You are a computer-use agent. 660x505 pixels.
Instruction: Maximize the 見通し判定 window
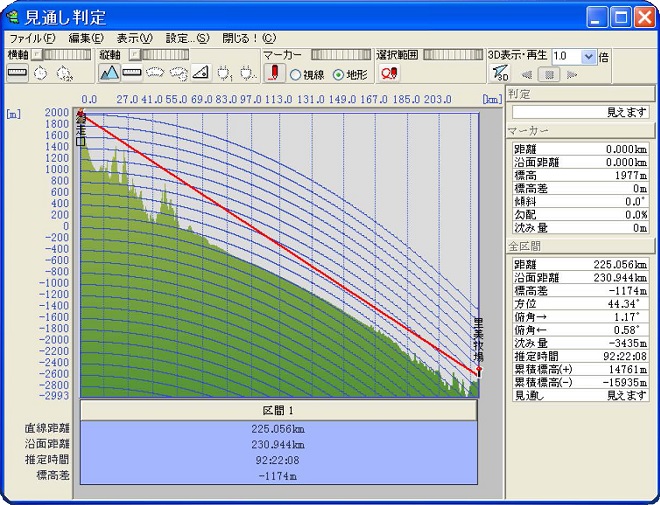(620, 17)
